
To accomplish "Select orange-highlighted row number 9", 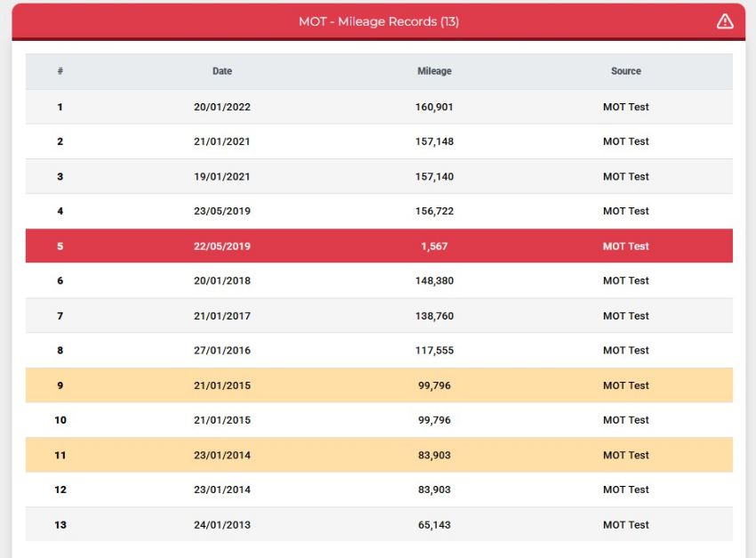I will pos(379,385).
